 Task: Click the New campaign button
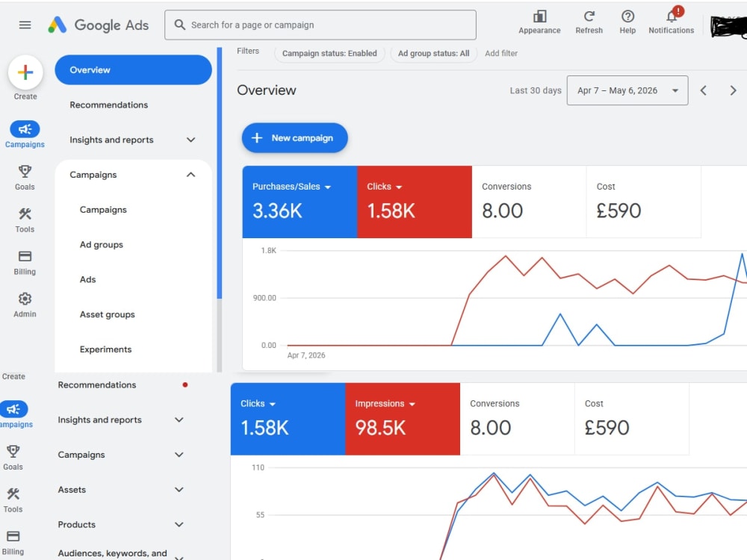tap(294, 138)
